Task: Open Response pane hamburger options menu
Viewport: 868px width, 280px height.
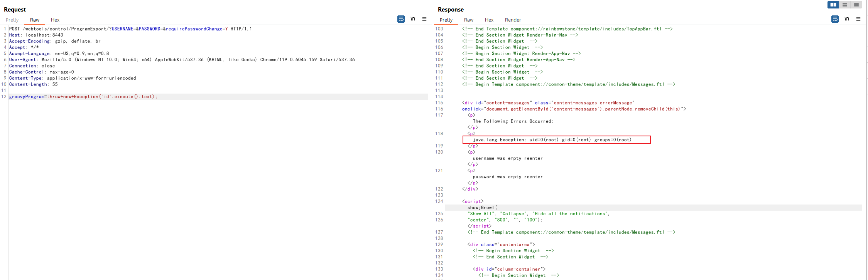Action: click(858, 19)
